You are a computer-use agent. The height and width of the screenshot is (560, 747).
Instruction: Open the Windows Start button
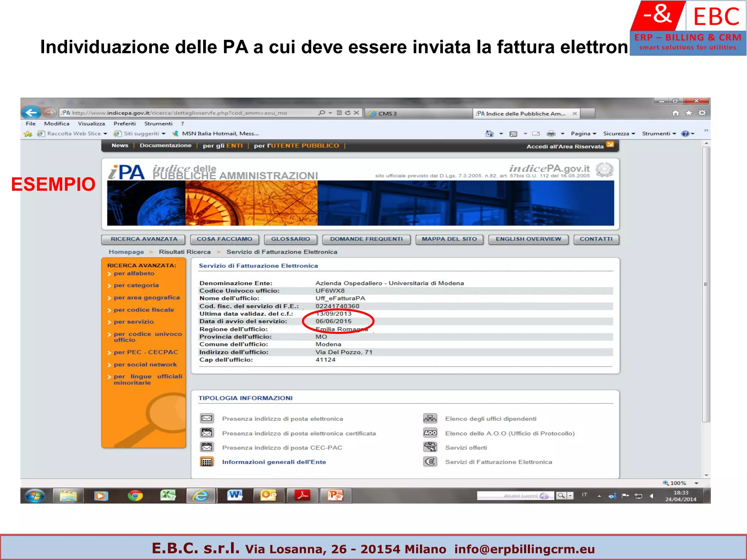pyautogui.click(x=35, y=496)
